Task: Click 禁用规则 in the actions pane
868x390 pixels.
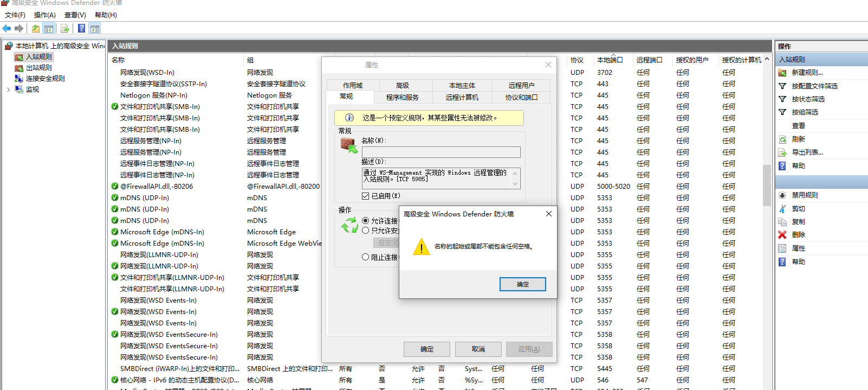Action: click(805, 195)
